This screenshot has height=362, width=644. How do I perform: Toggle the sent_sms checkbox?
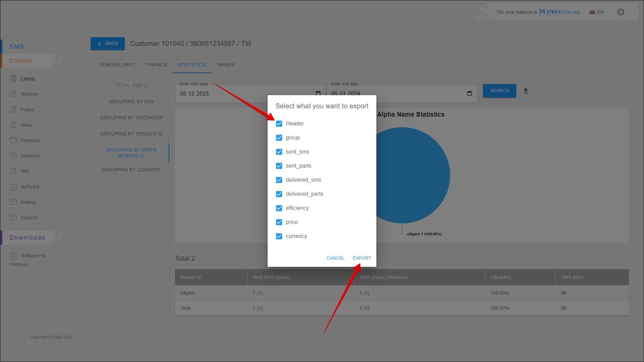coord(279,152)
